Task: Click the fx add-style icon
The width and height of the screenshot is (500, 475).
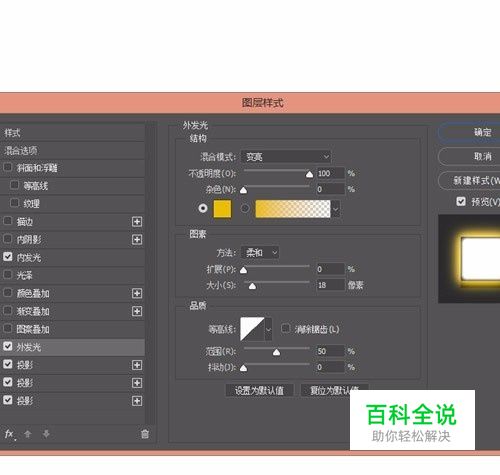Action: tap(10, 434)
